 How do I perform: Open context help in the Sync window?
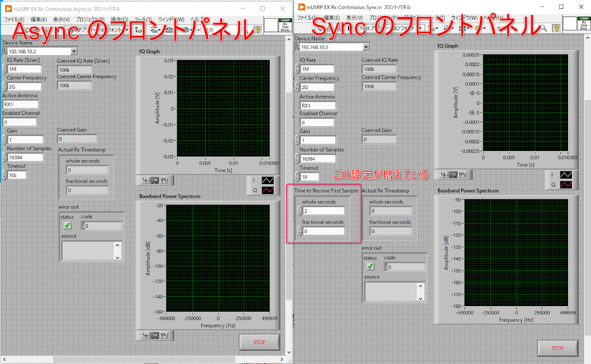[x=556, y=28]
